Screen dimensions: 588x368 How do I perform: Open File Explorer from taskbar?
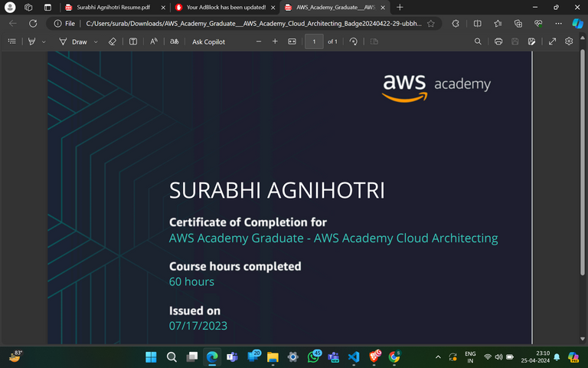pyautogui.click(x=273, y=356)
